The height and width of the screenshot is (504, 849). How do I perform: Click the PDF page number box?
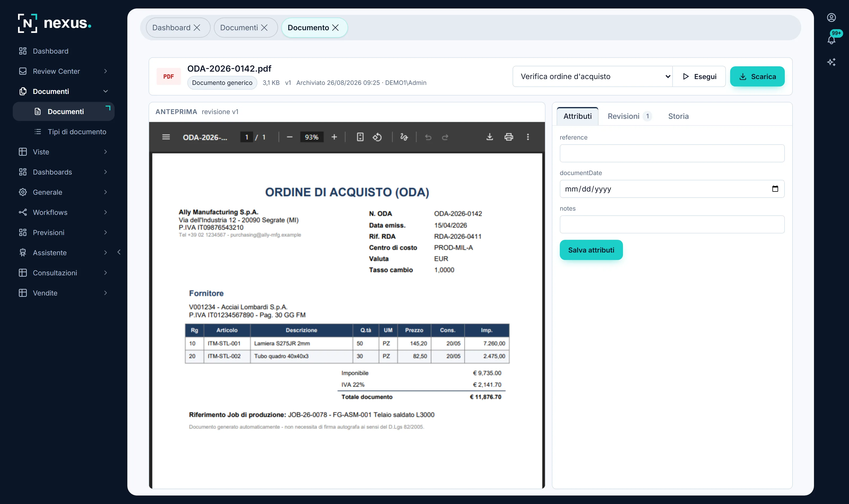click(x=246, y=137)
